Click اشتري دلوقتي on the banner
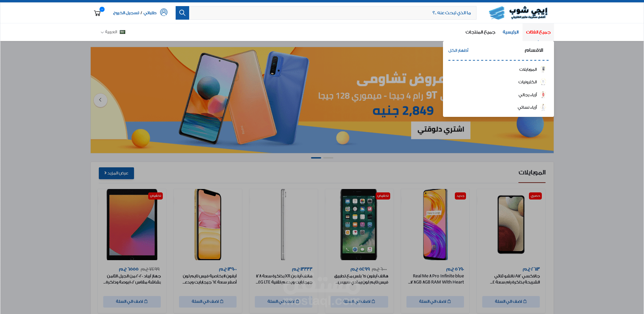 coord(441,130)
